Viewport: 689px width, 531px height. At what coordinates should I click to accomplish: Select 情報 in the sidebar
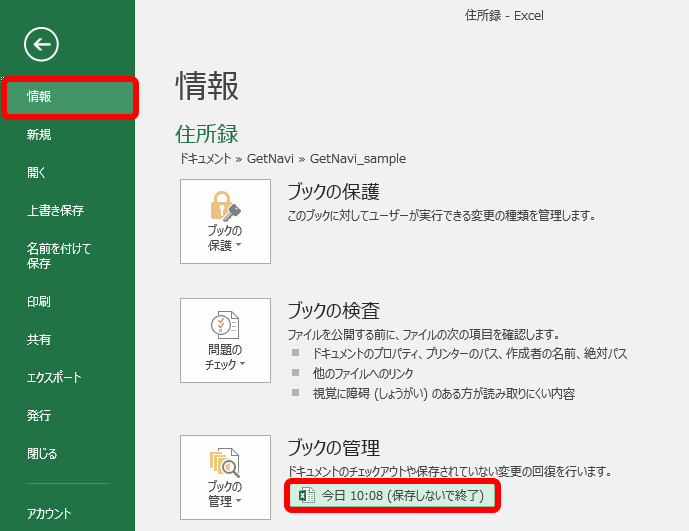click(x=70, y=97)
